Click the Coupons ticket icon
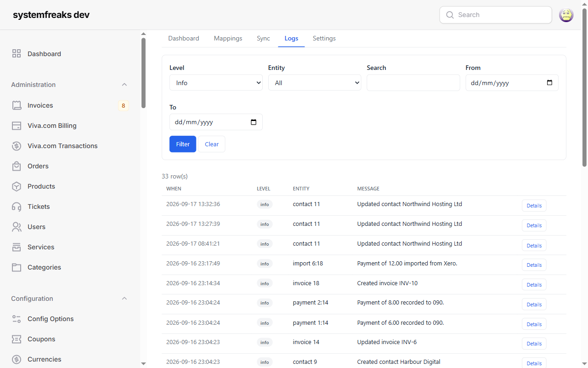Image resolution: width=588 pixels, height=368 pixels. 17,339
